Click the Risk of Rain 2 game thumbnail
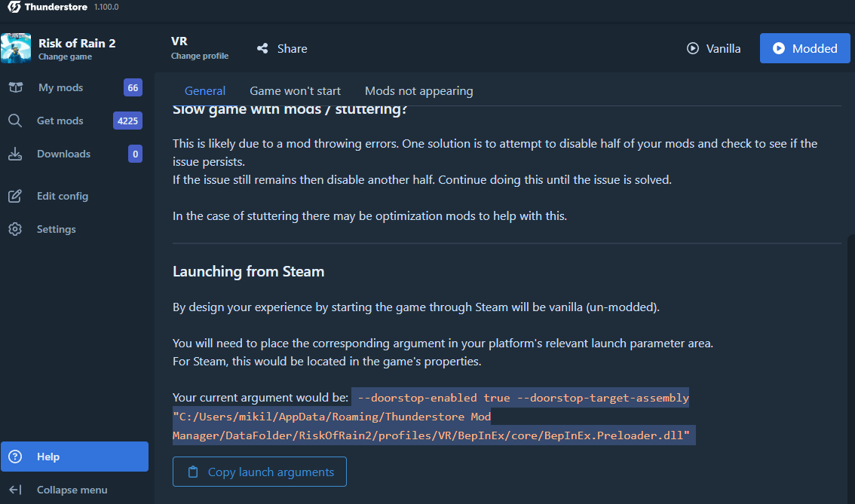This screenshot has width=855, height=504. tap(16, 48)
